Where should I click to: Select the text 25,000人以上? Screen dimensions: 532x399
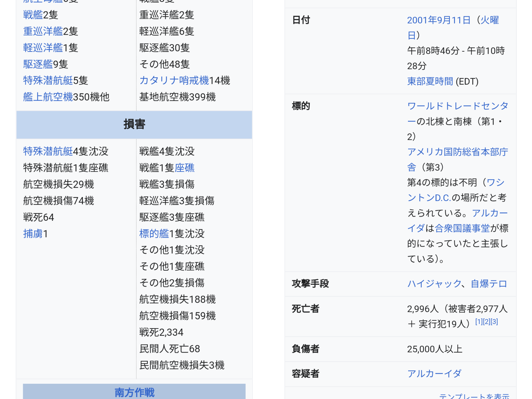tap(435, 349)
